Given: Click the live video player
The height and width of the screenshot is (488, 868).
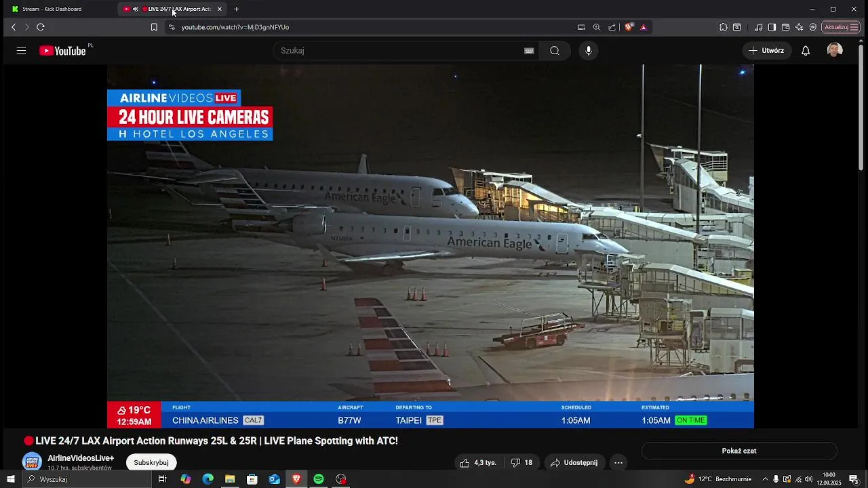Looking at the screenshot, I should pos(431,246).
